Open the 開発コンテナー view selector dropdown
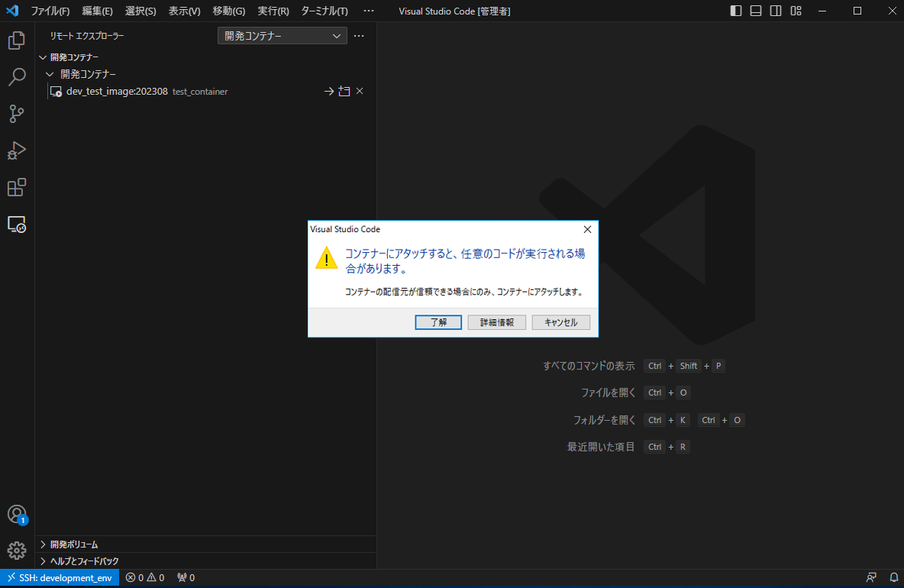The width and height of the screenshot is (904, 588). [282, 35]
